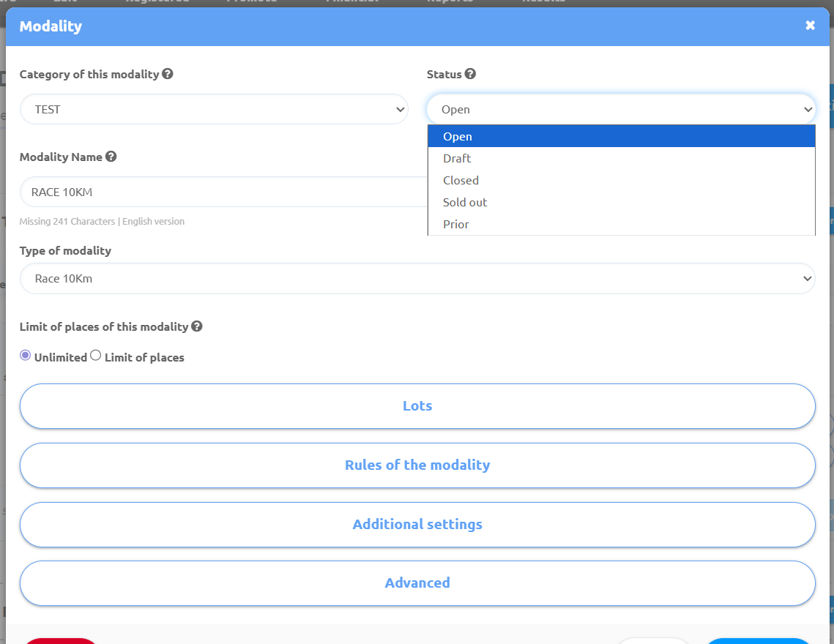
Task: Open Rules of the modality section
Action: coord(417,465)
